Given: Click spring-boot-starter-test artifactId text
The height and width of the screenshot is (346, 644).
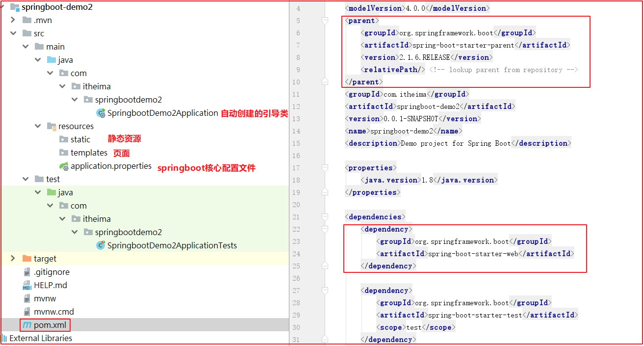Looking at the screenshot, I should pos(475,315).
